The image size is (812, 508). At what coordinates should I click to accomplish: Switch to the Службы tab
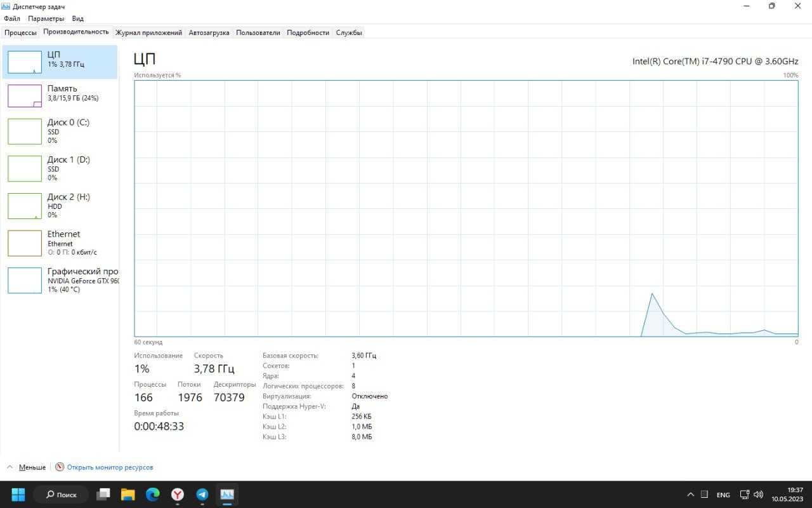pyautogui.click(x=349, y=32)
